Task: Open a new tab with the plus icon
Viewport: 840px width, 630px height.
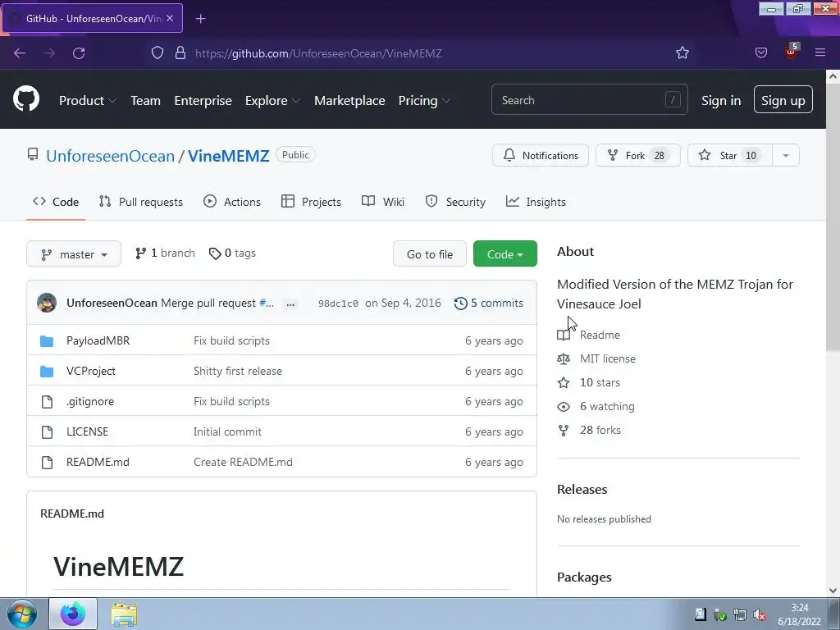Action: [200, 19]
